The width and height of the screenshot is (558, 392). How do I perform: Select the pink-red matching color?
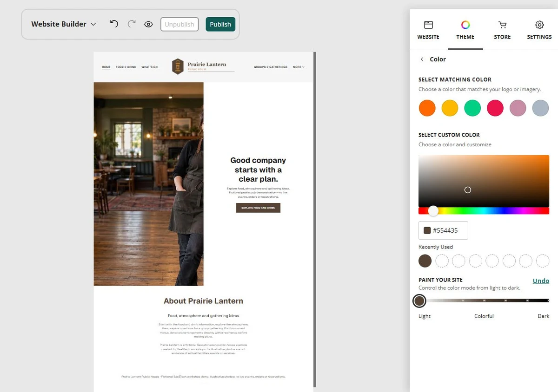(x=495, y=108)
